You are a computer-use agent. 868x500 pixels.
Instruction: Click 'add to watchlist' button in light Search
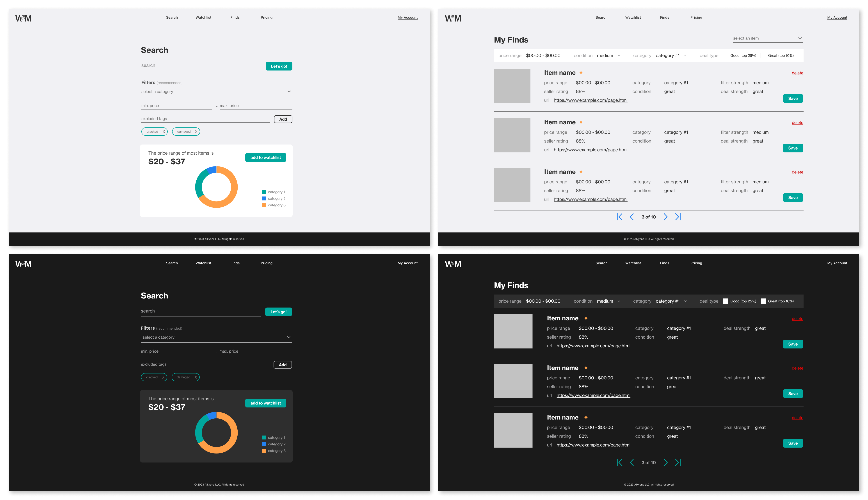tap(266, 158)
